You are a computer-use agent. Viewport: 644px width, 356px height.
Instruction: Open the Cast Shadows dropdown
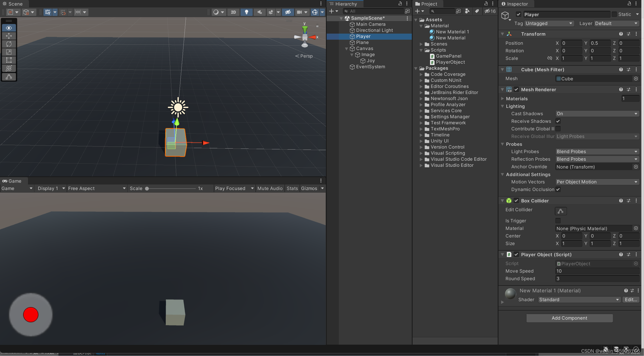597,114
